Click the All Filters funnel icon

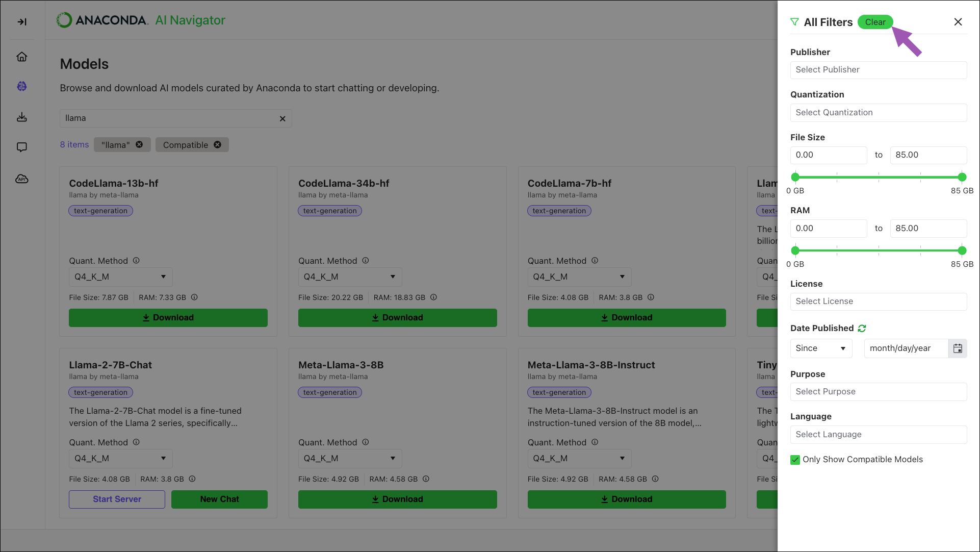click(x=795, y=22)
